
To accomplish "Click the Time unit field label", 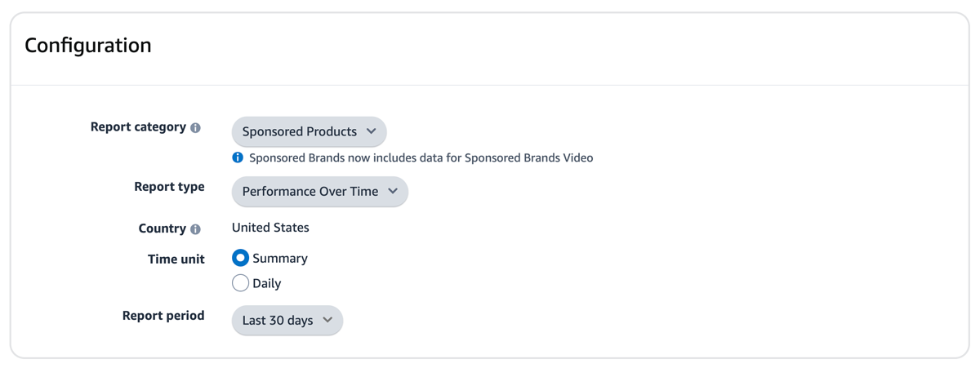I will [x=176, y=259].
